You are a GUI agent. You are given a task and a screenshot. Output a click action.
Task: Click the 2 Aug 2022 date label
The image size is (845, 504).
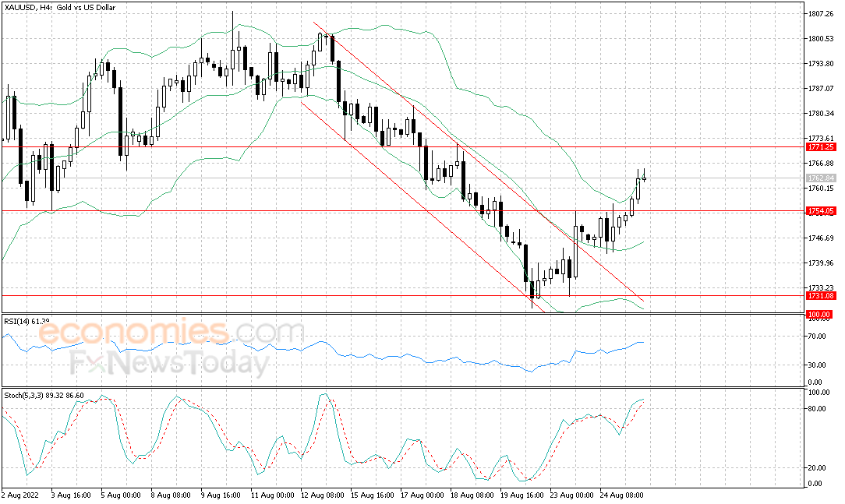click(20, 495)
